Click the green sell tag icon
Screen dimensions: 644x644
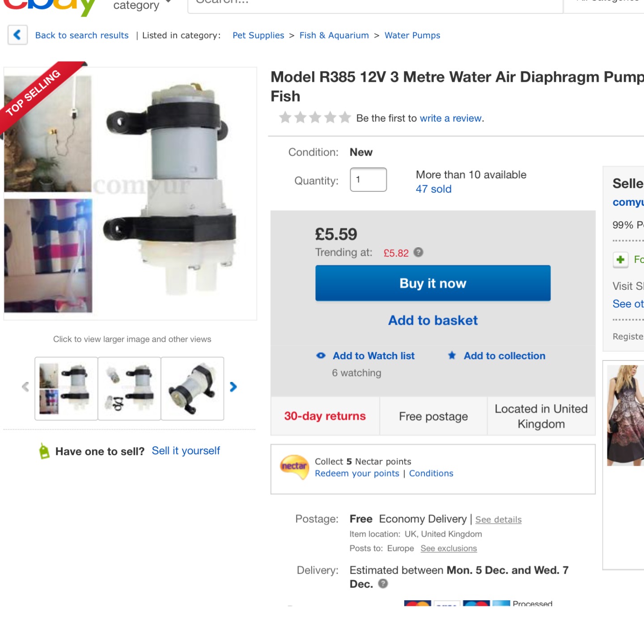(44, 451)
